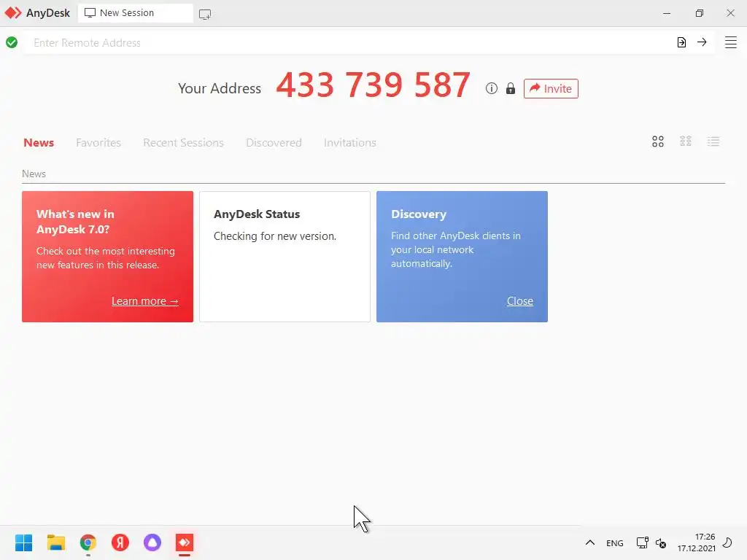Click the connect arrow icon
The height and width of the screenshot is (560, 747).
(702, 42)
